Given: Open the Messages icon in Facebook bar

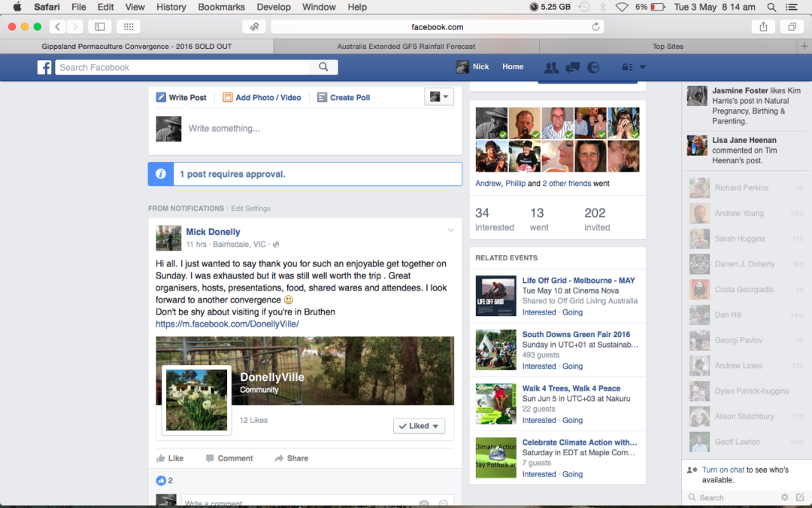Looking at the screenshot, I should coord(573,68).
